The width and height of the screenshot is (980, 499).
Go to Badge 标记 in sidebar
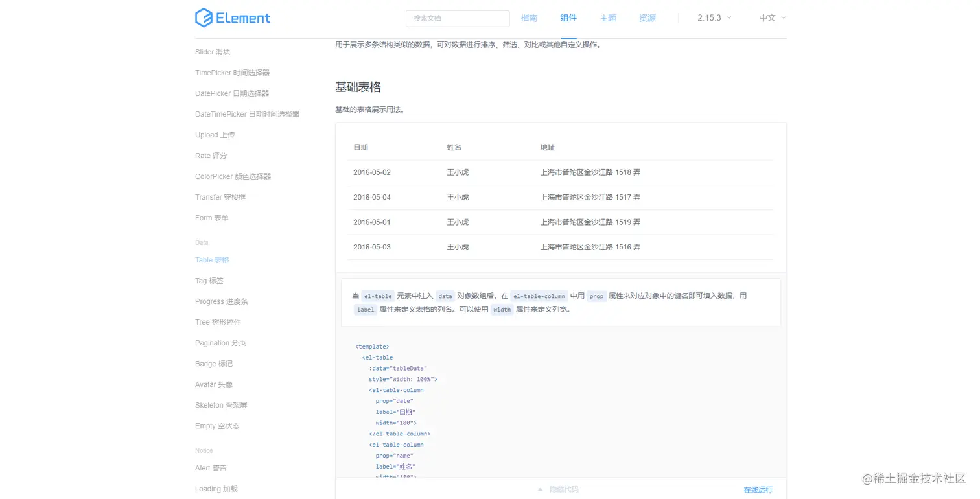tap(213, 364)
